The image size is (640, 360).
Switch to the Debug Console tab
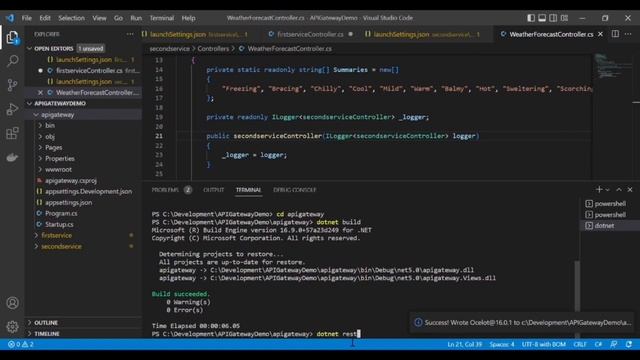tap(295, 190)
